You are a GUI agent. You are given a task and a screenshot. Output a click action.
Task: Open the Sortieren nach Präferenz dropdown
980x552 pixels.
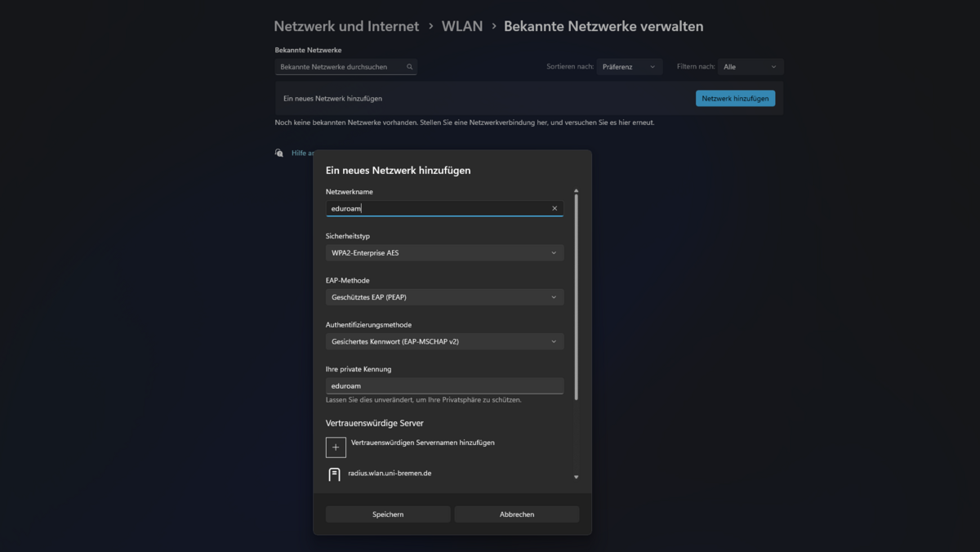pos(629,67)
